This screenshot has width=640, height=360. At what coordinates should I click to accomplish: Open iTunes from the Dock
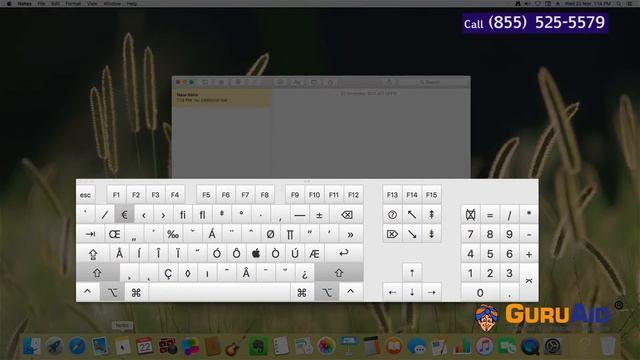484,346
